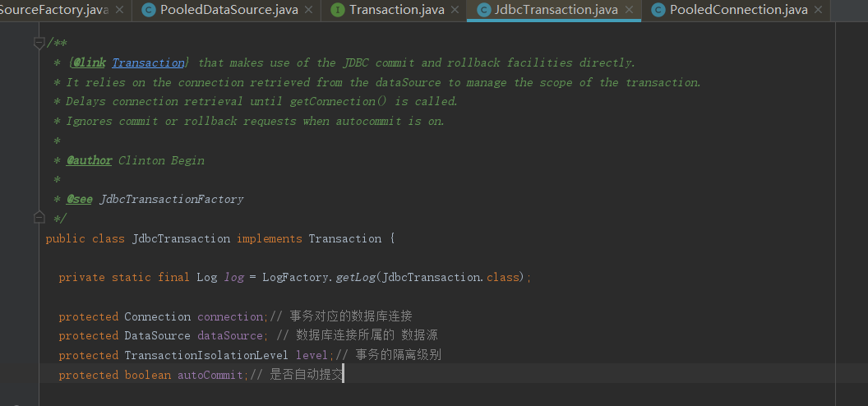Click the level field name
Image resolution: width=868 pixels, height=406 pixels.
click(x=312, y=355)
